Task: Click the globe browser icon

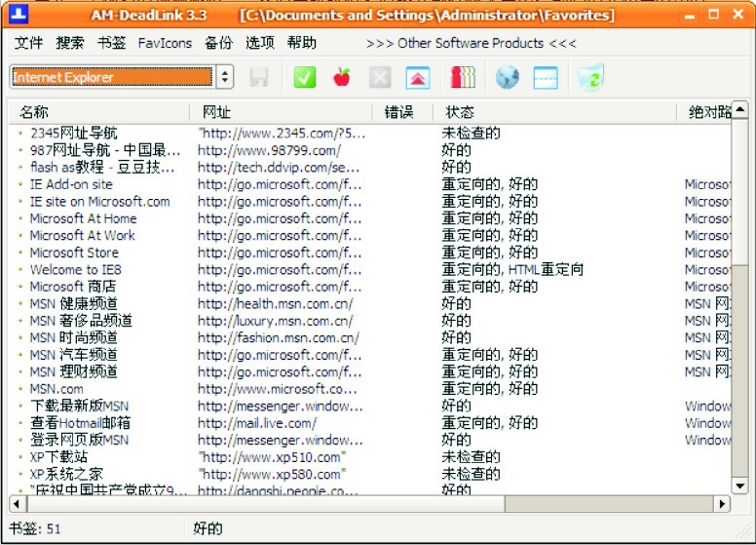Action: 508,77
